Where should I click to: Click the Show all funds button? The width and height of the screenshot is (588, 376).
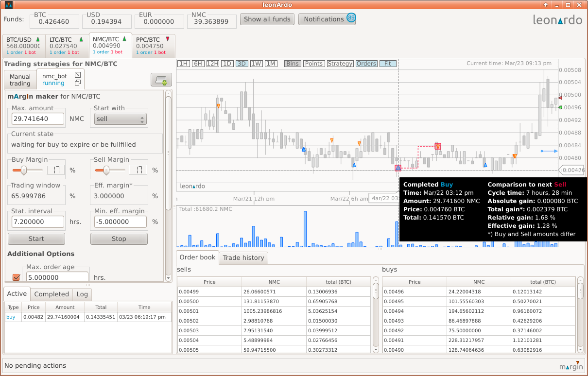click(268, 19)
